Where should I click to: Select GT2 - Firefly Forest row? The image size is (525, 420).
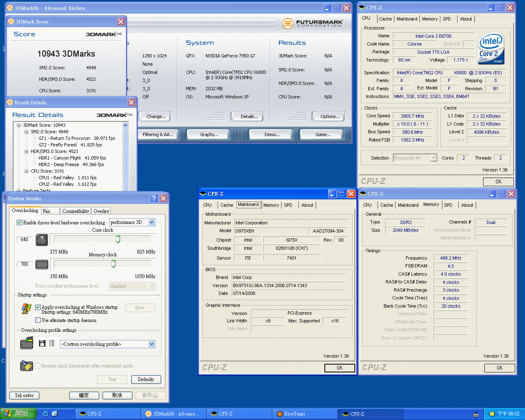point(70,145)
